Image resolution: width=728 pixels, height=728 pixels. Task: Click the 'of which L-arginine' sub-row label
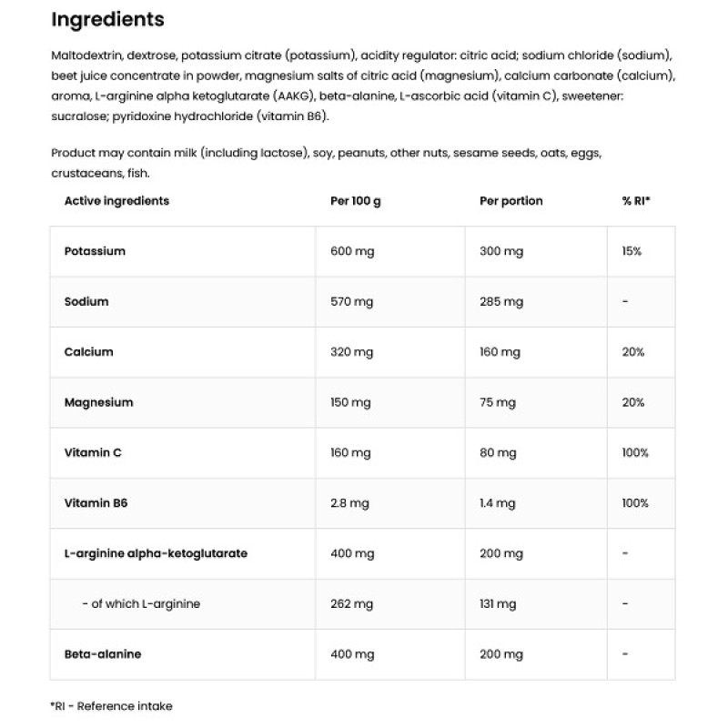[141, 603]
